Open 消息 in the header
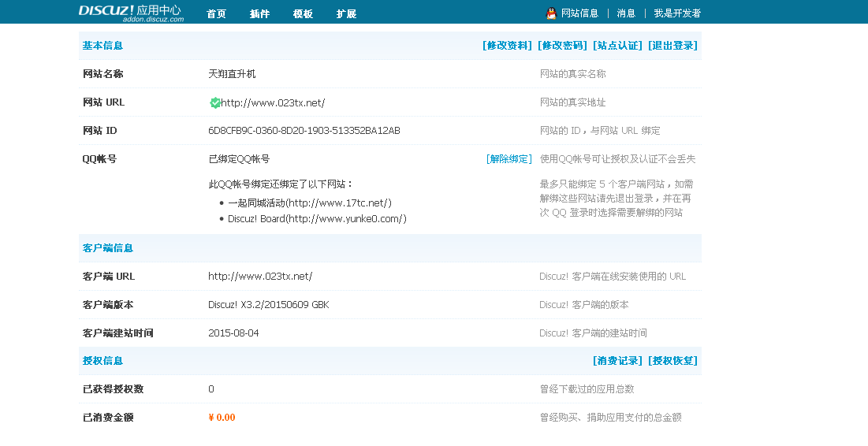Screen dimensions: 868x446 pyautogui.click(x=626, y=13)
